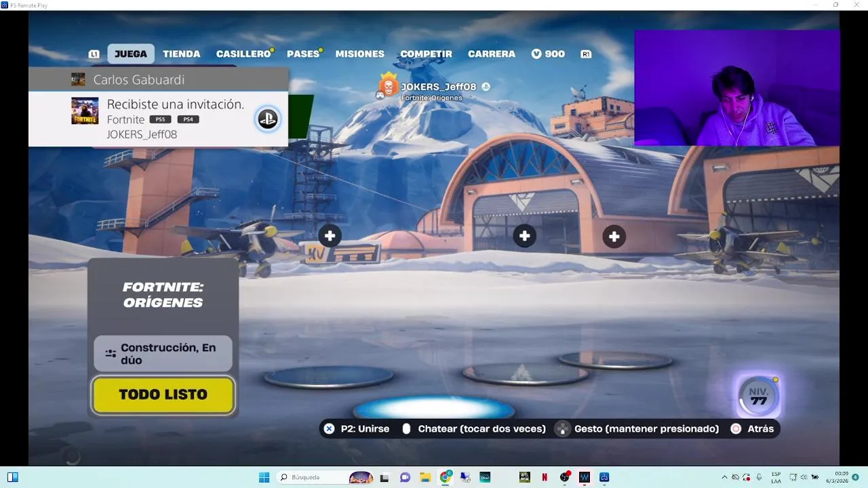
Task: Invite a friend with the left plus slot
Action: point(330,236)
